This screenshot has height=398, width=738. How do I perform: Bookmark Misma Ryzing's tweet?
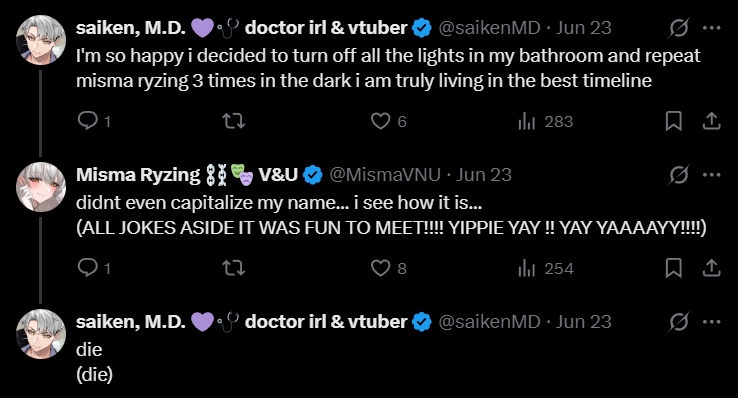click(x=674, y=268)
